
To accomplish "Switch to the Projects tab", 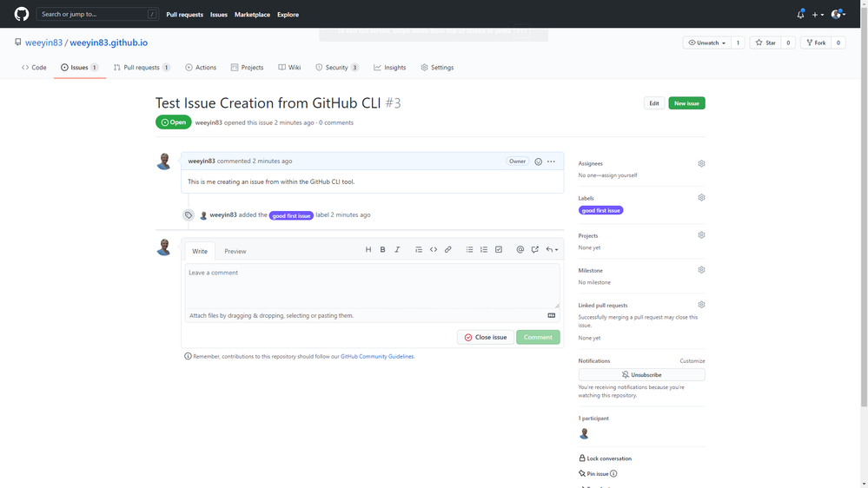I will coord(247,68).
